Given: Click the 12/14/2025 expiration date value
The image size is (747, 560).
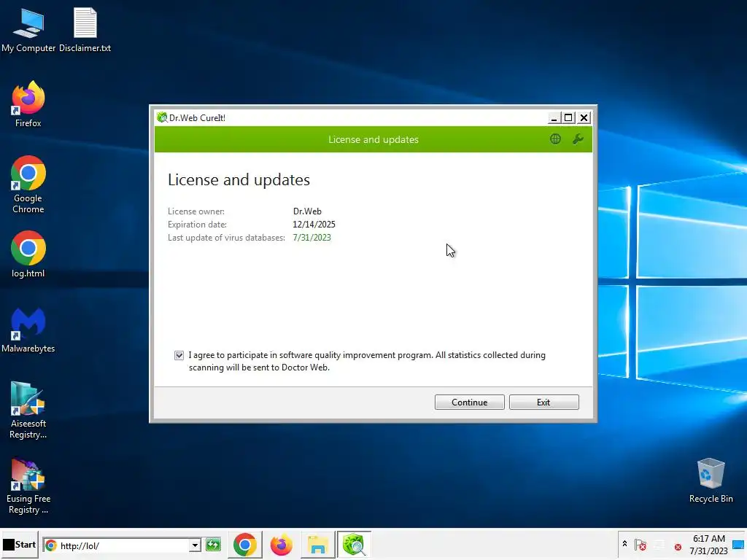Looking at the screenshot, I should 314,225.
